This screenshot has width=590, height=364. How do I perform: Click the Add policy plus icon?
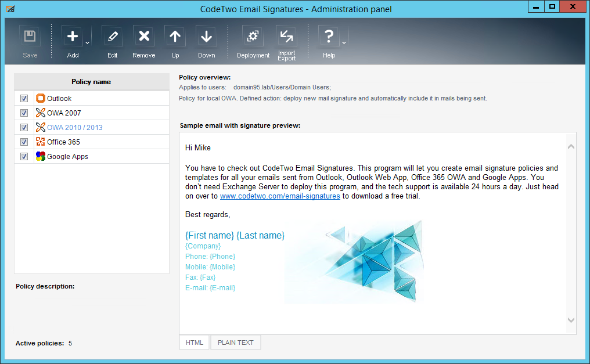point(72,37)
